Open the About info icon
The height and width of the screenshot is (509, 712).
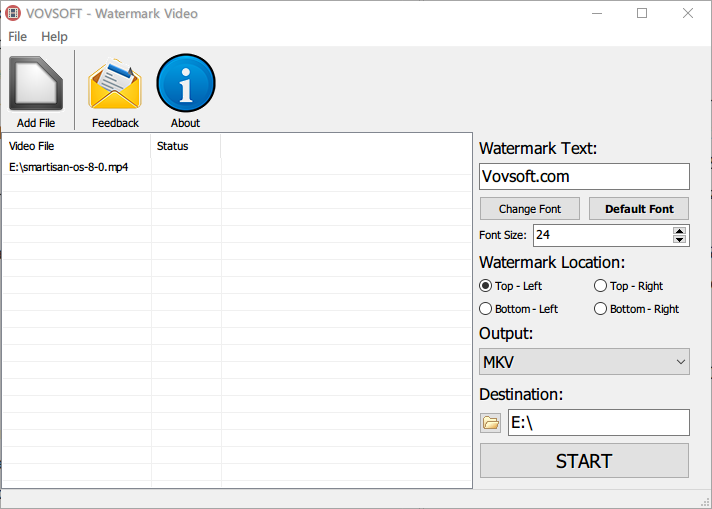(185, 83)
